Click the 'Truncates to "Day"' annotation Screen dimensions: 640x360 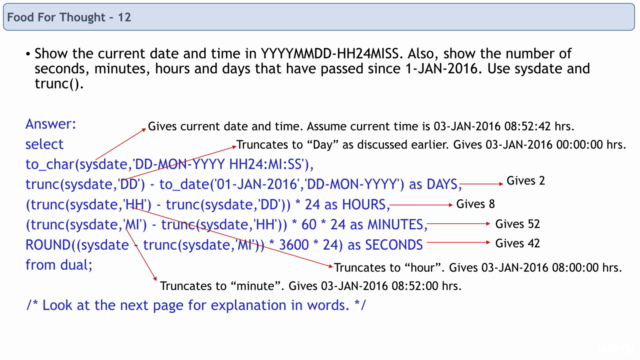click(x=431, y=144)
